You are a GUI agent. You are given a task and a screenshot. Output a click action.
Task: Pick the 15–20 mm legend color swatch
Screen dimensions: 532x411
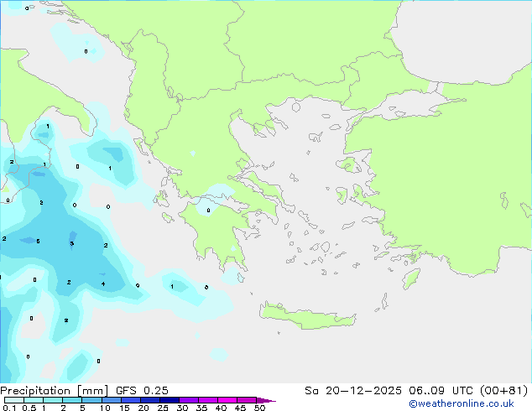[x=131, y=400]
